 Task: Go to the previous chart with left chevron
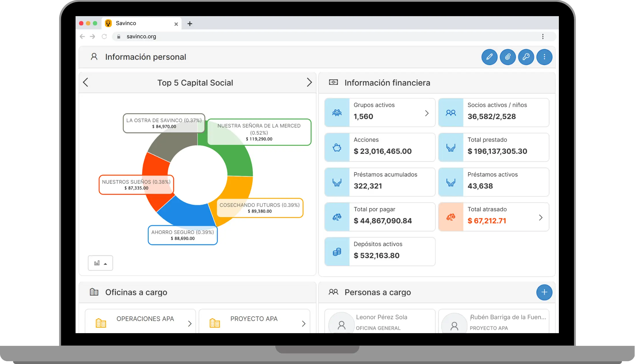[86, 82]
